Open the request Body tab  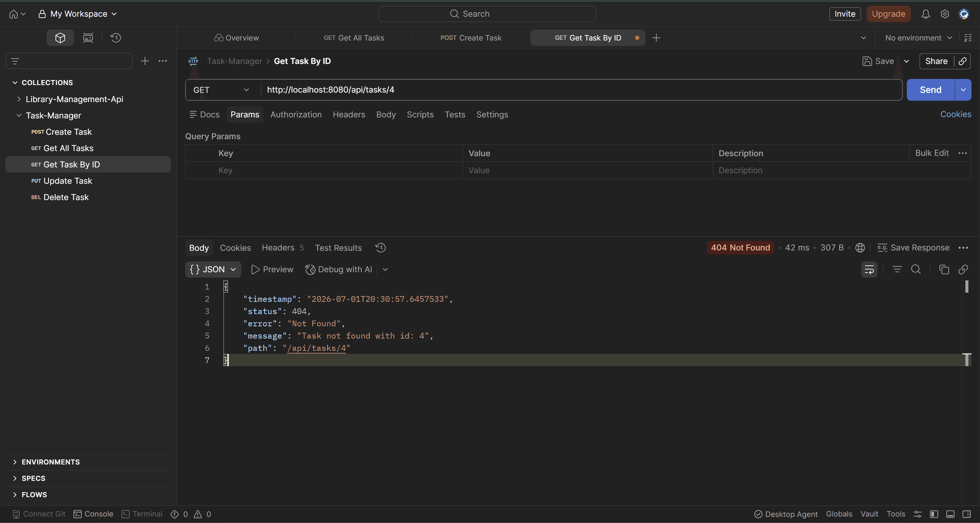pos(386,114)
